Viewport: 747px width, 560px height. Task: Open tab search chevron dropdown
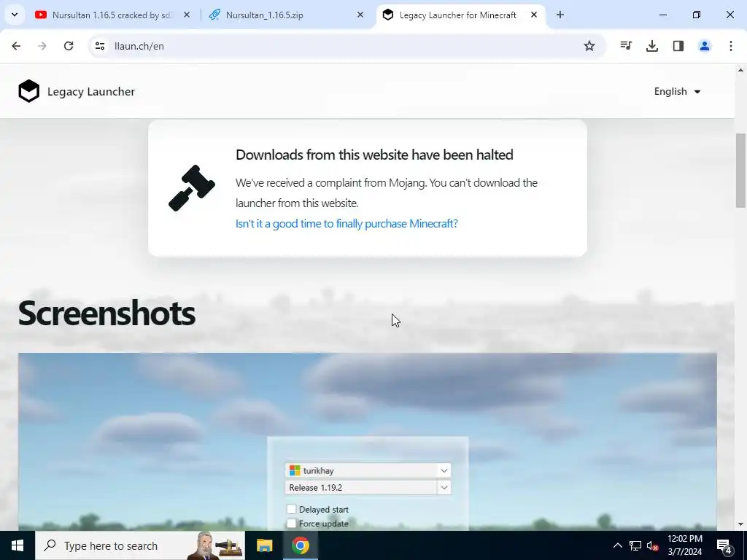[15, 15]
